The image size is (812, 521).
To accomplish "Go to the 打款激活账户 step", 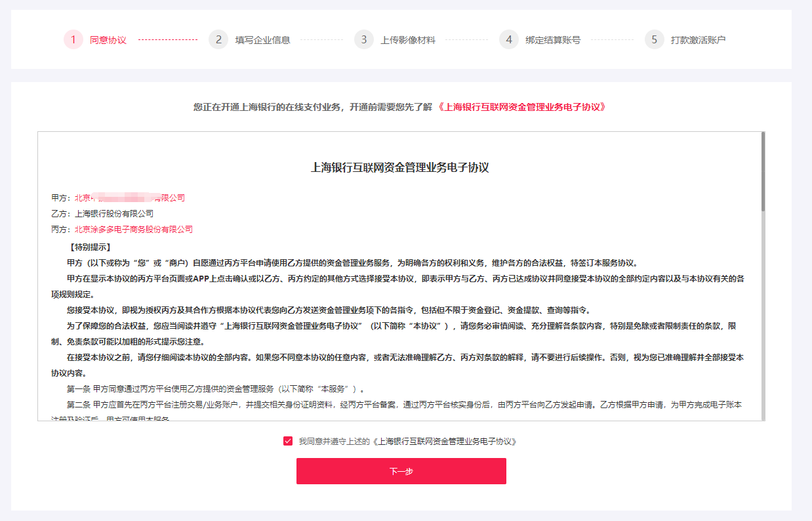I will coord(698,40).
